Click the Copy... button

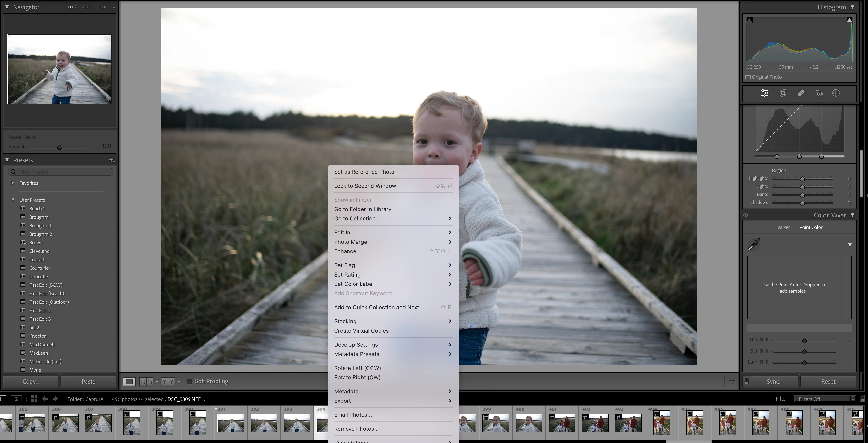click(x=30, y=381)
